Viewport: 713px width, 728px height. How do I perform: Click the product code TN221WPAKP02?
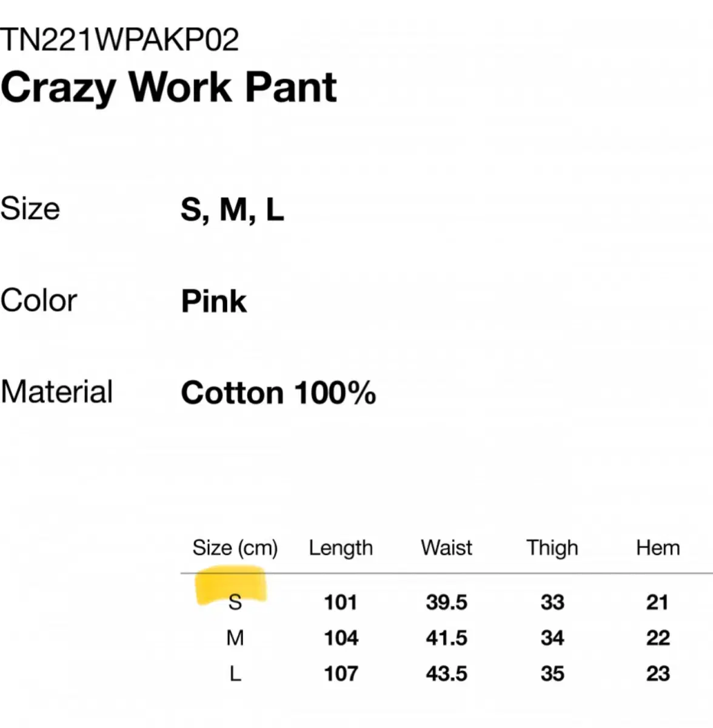pyautogui.click(x=120, y=39)
